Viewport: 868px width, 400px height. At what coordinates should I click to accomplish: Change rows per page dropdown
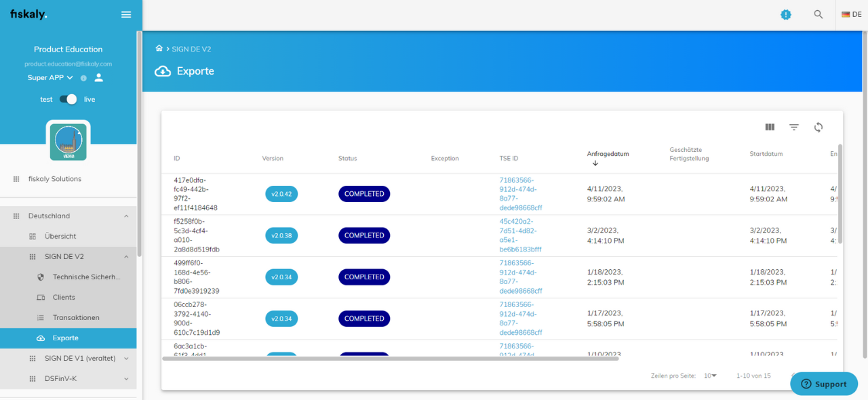click(710, 376)
